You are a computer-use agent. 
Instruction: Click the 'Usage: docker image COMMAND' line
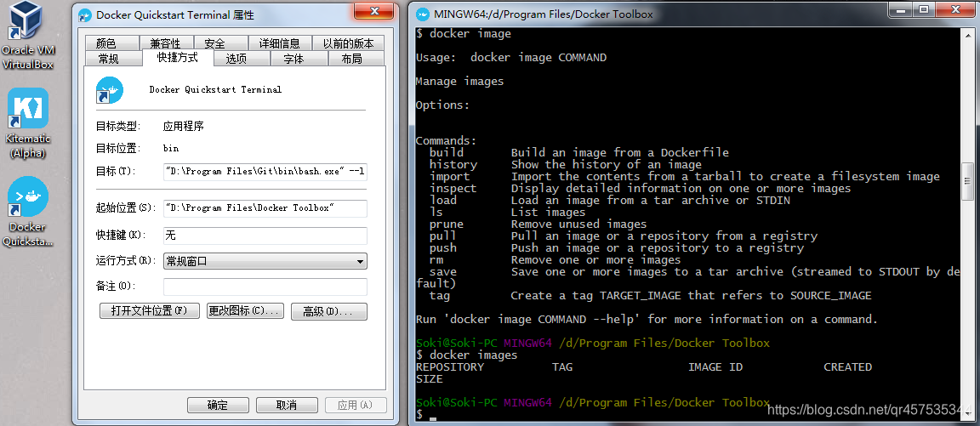click(x=511, y=58)
